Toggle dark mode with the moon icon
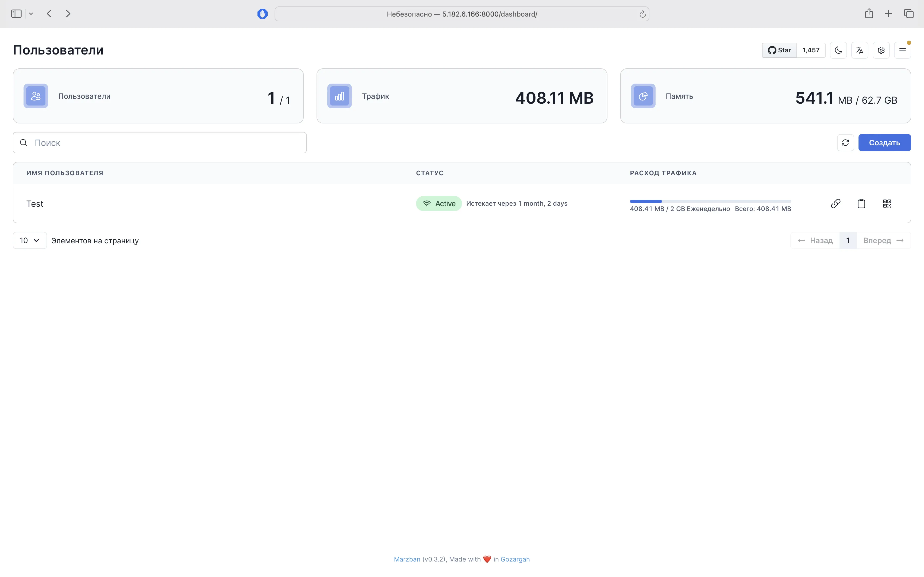This screenshot has width=924, height=577. [x=838, y=50]
